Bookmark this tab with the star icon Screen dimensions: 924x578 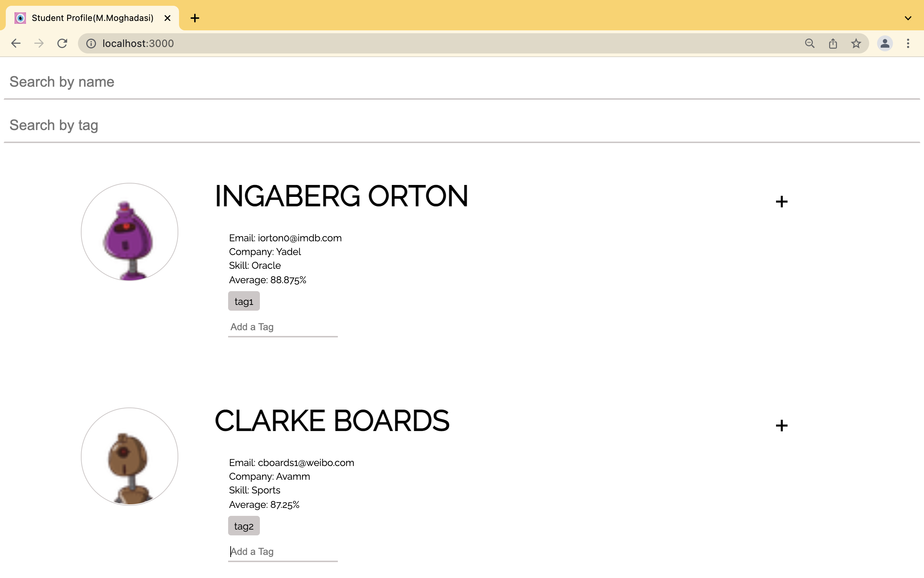856,44
